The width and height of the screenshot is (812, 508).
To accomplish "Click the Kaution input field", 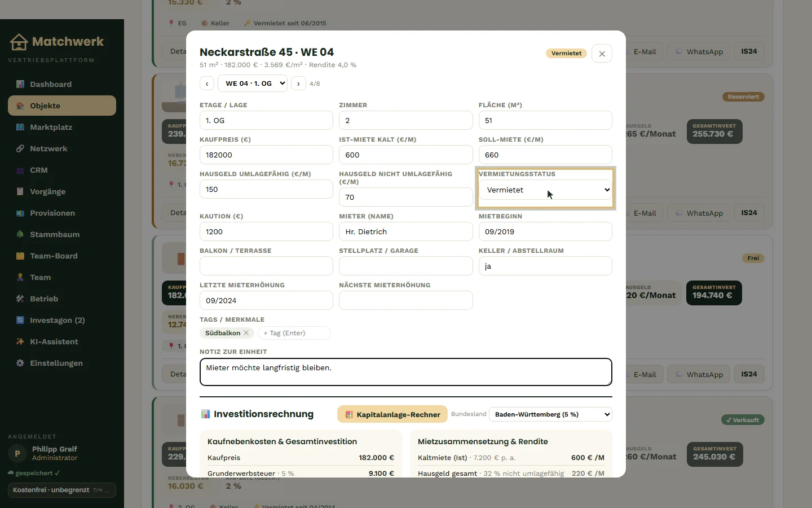I will point(266,231).
